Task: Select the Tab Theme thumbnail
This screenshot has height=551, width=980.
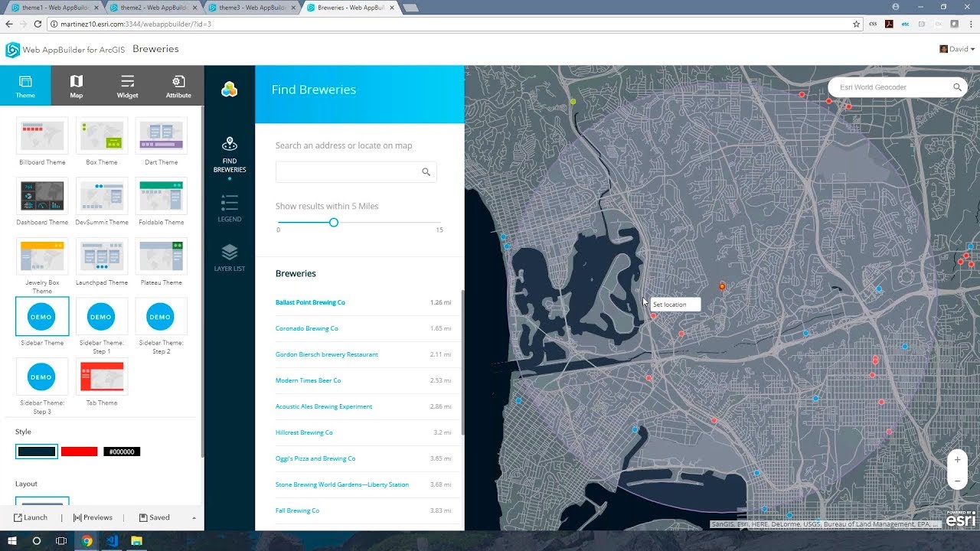Action: click(102, 377)
